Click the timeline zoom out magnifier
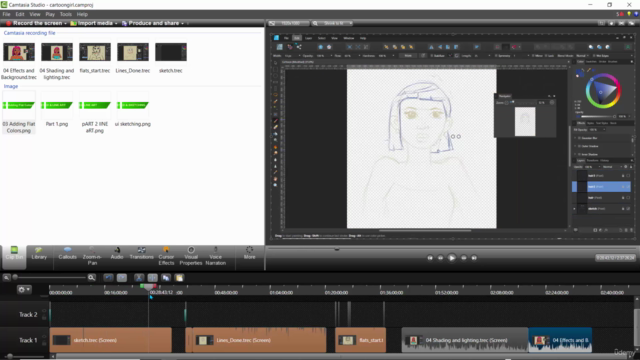 [7, 278]
